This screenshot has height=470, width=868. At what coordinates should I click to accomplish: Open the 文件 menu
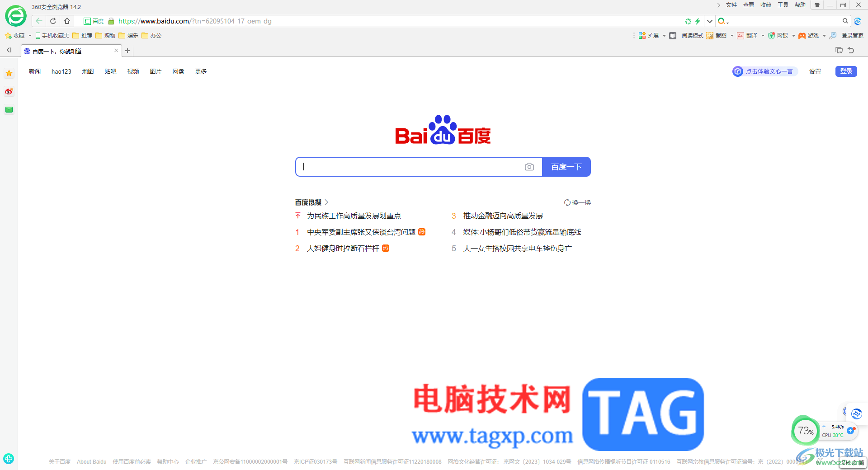pos(731,5)
